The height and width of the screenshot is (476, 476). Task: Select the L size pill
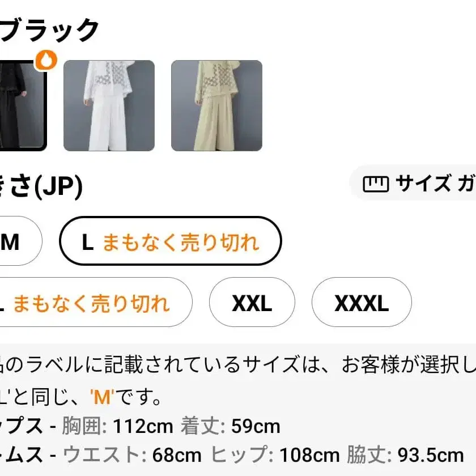tap(171, 241)
